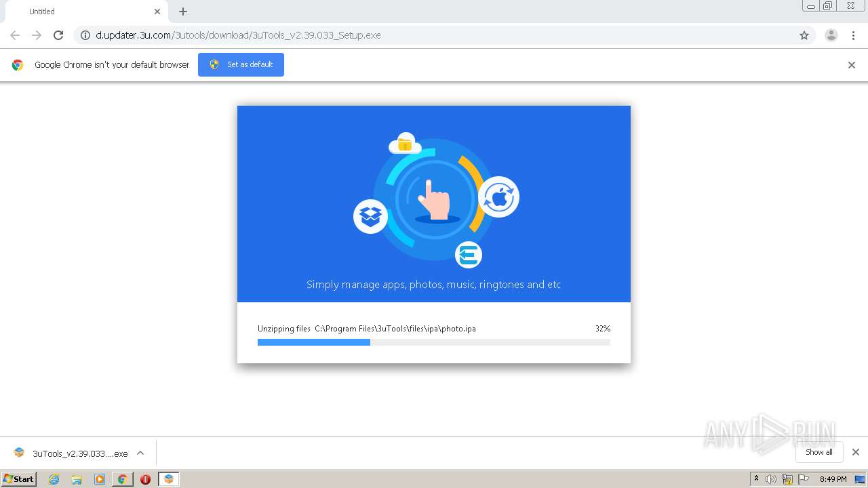Viewport: 868px width, 488px height.
Task: Bookmark this page with the star icon
Action: (x=804, y=35)
